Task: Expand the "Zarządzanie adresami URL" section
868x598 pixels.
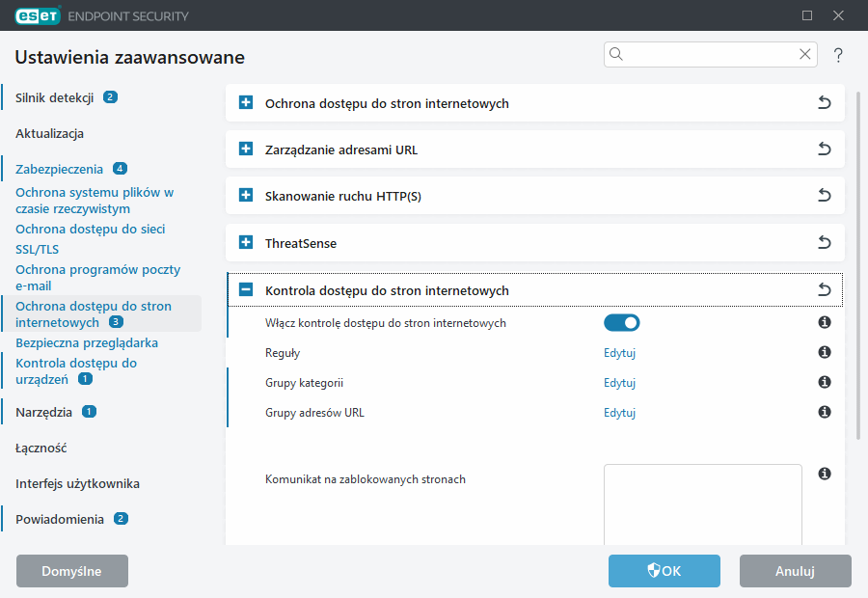Action: pyautogui.click(x=244, y=149)
